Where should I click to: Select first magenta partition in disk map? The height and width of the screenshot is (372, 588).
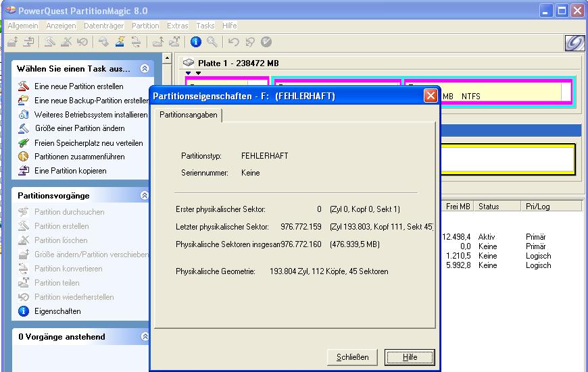(x=227, y=82)
